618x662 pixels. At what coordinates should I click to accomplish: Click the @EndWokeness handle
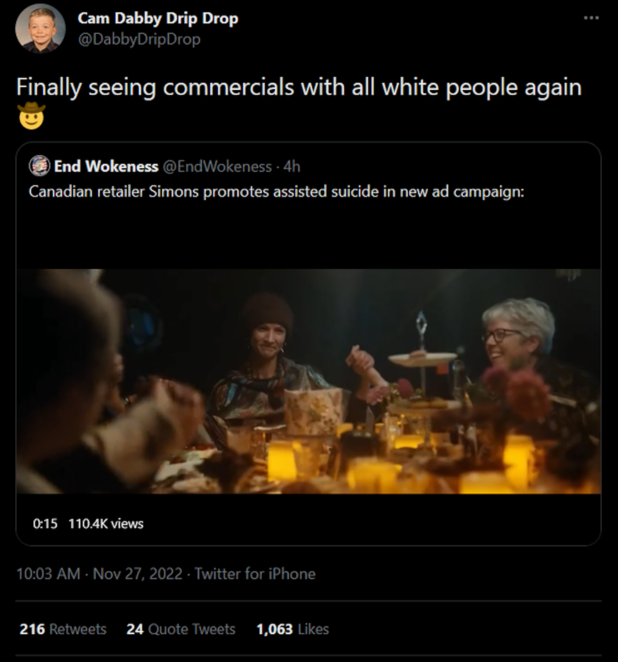click(x=217, y=167)
